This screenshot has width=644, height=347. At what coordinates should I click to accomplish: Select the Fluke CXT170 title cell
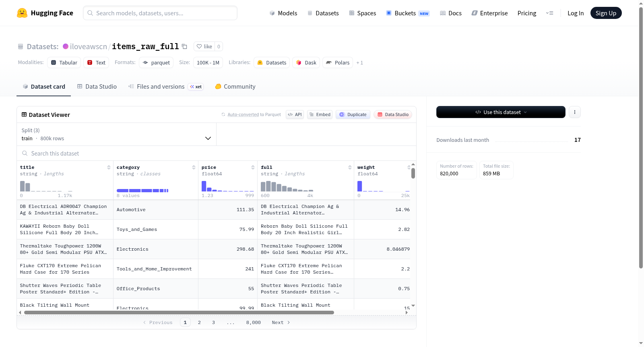click(x=65, y=269)
